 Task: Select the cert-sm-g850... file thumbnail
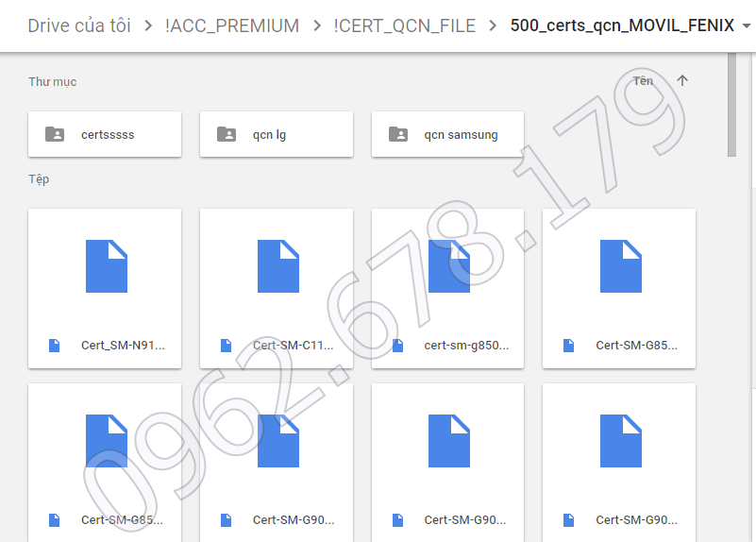447,288
